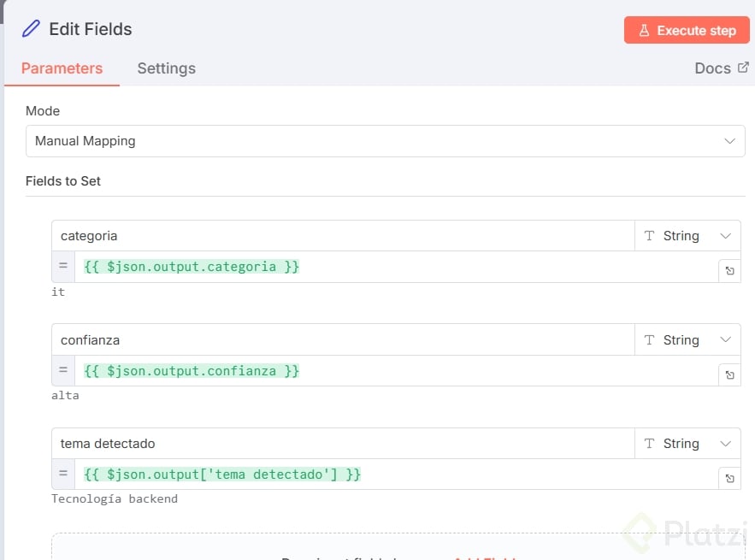Screen dimensions: 755x560
Task: Click the equals sign beside tema detectado expression
Action: coord(63,474)
